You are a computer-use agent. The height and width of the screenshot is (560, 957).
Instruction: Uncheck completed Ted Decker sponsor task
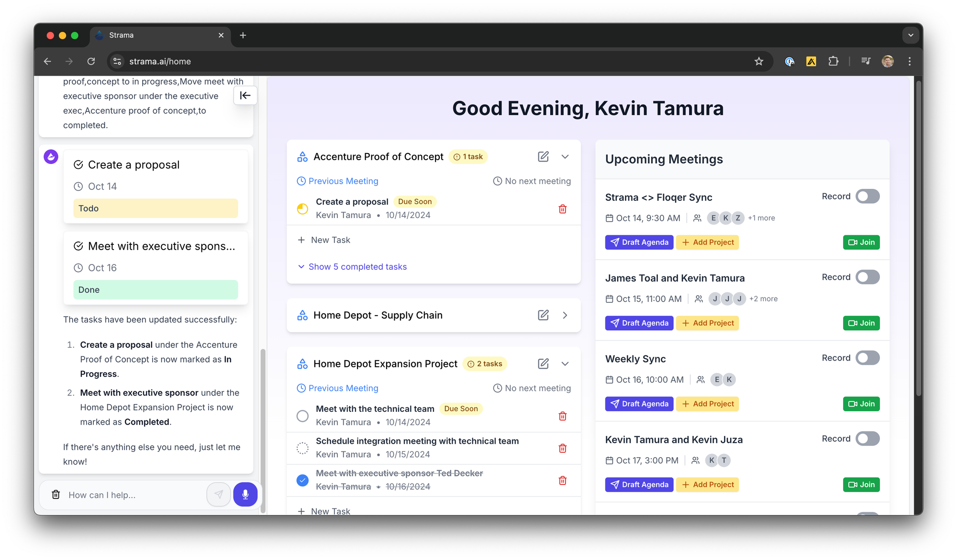coord(302,480)
